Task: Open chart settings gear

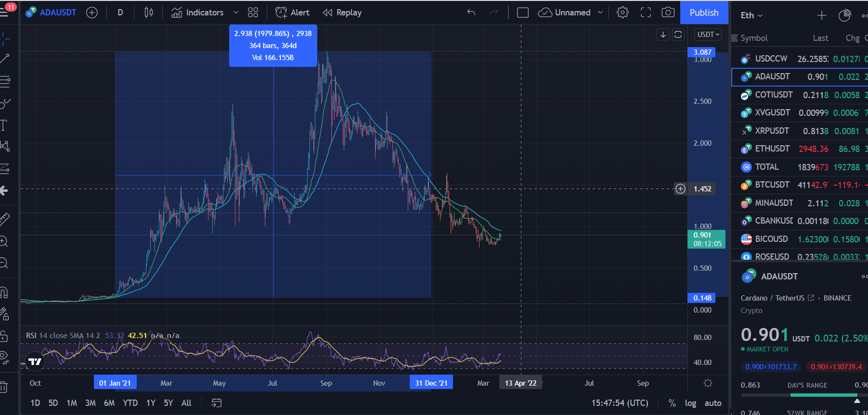Action: point(622,13)
